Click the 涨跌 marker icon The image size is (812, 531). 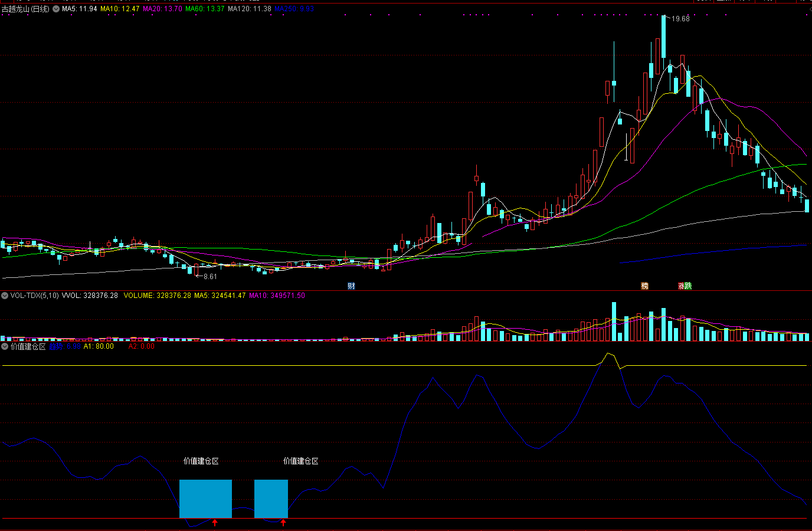(685, 286)
